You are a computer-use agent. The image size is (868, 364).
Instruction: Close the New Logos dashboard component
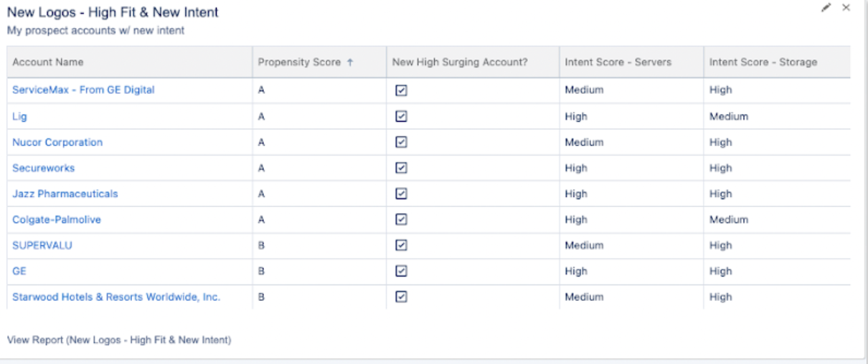(846, 7)
